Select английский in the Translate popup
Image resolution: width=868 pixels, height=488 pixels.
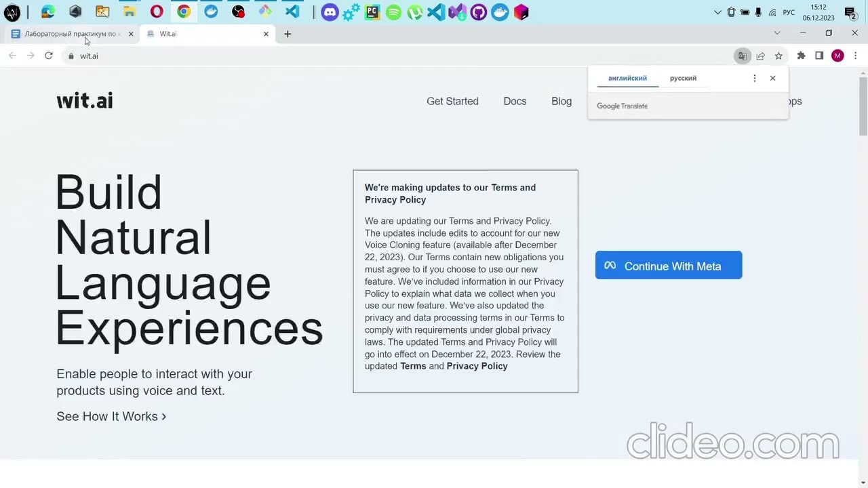click(627, 78)
